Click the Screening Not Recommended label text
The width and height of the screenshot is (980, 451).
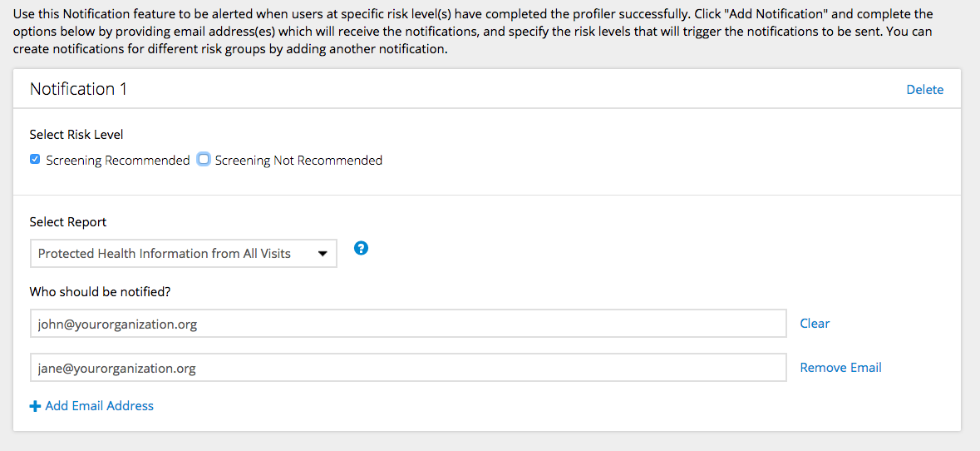[298, 161]
